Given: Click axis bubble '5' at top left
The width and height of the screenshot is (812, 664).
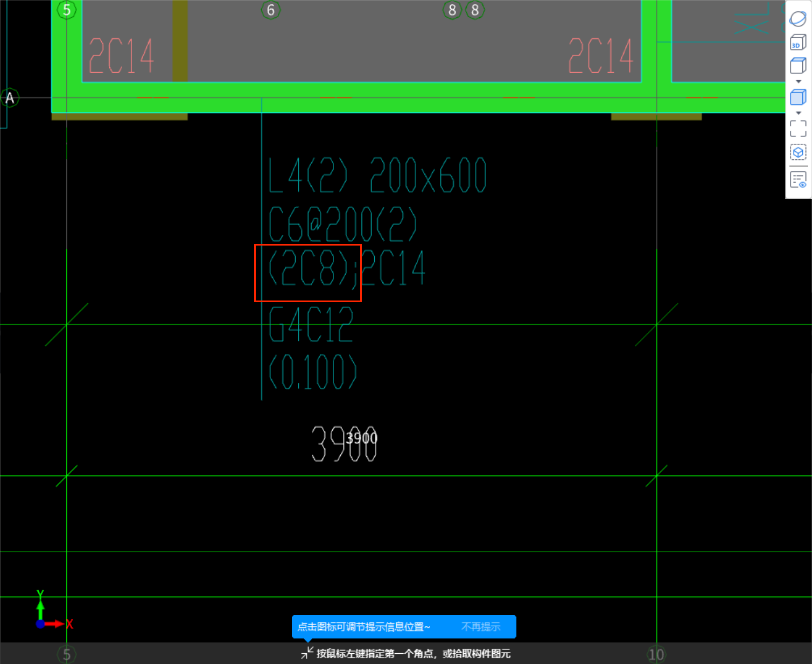Looking at the screenshot, I should coord(67,10).
